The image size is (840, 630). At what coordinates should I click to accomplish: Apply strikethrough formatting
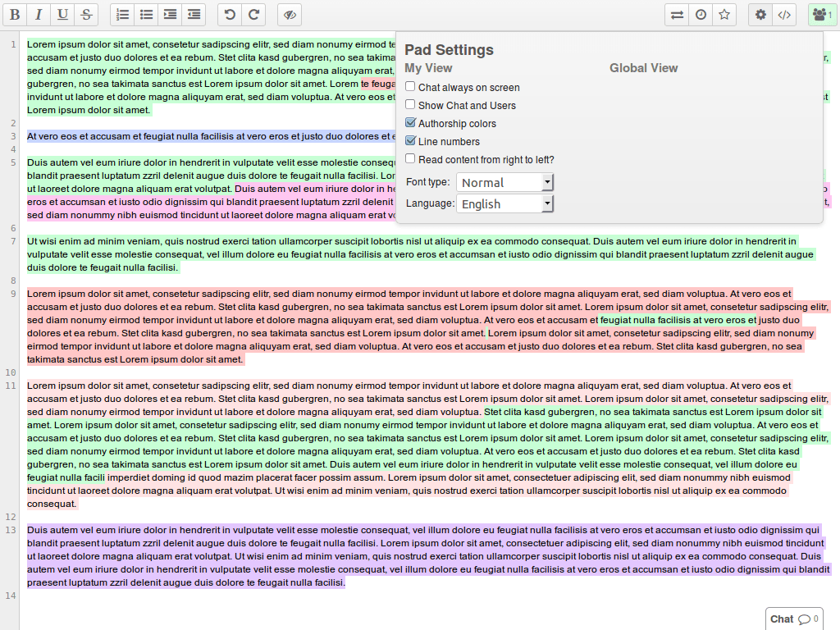click(x=86, y=15)
